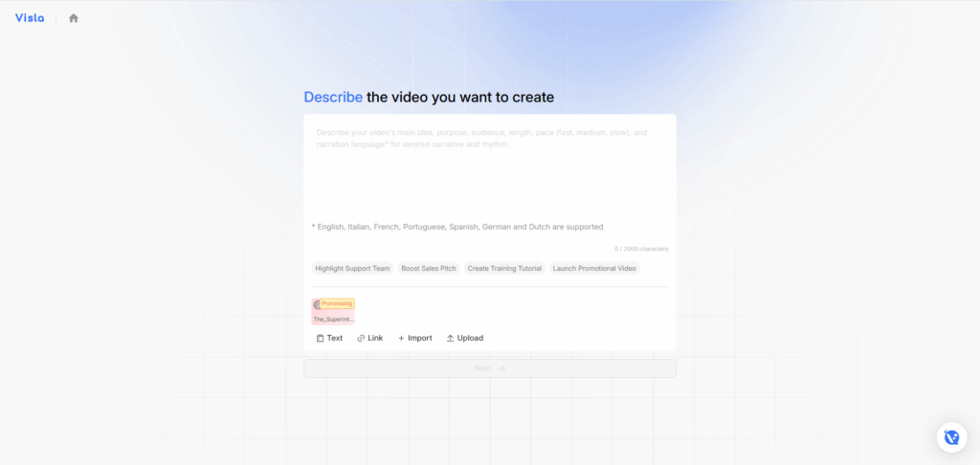Screen dimensions: 980x465
Task: Attach a webpage with the Link button
Action: click(x=370, y=338)
